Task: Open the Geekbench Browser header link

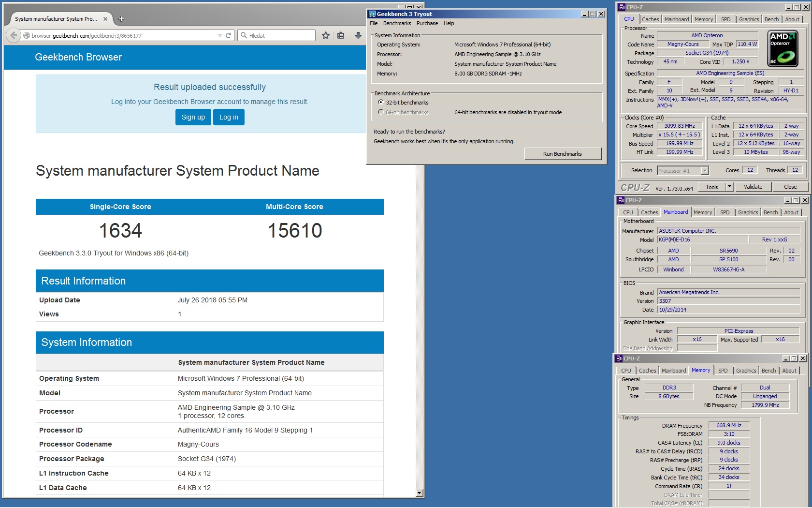Action: click(x=78, y=57)
